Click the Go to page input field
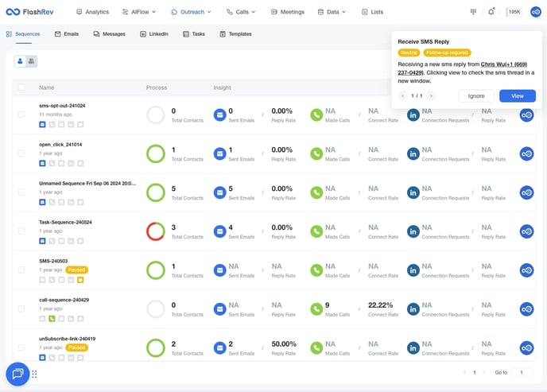Image resolution: width=547 pixels, height=392 pixels. (x=522, y=372)
